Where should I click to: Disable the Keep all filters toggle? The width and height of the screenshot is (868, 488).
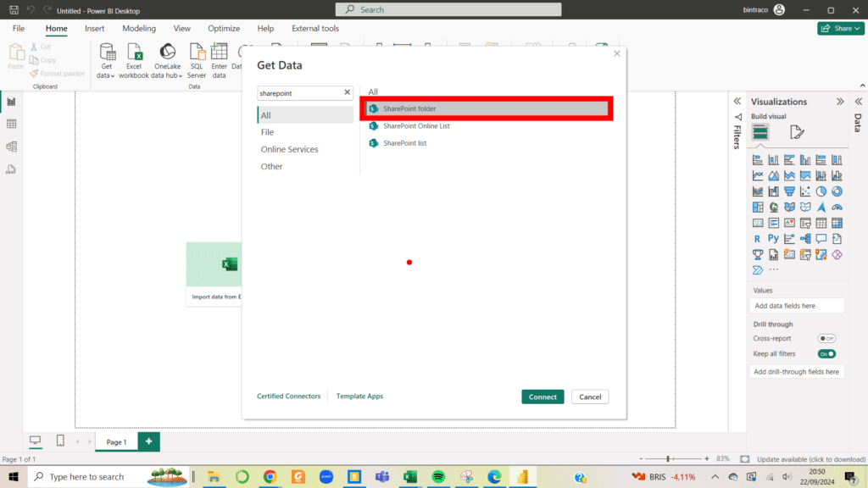point(825,353)
